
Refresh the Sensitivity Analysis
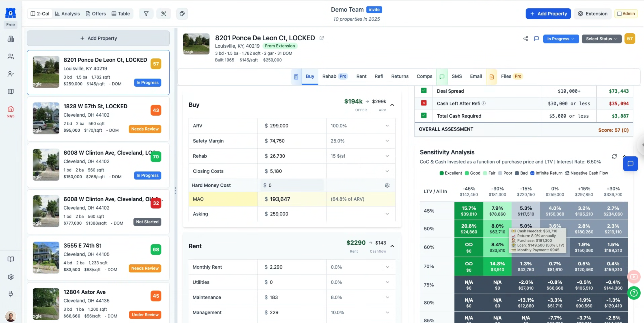click(x=614, y=156)
